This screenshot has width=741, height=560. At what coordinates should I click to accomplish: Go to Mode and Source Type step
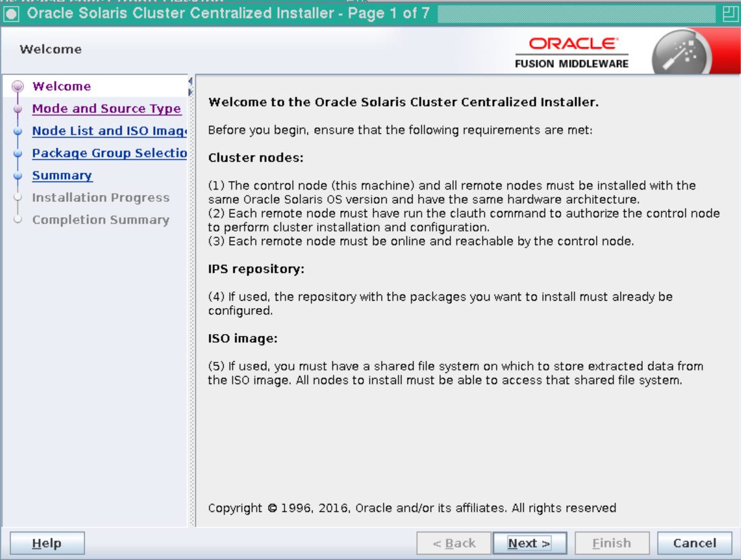click(x=106, y=109)
